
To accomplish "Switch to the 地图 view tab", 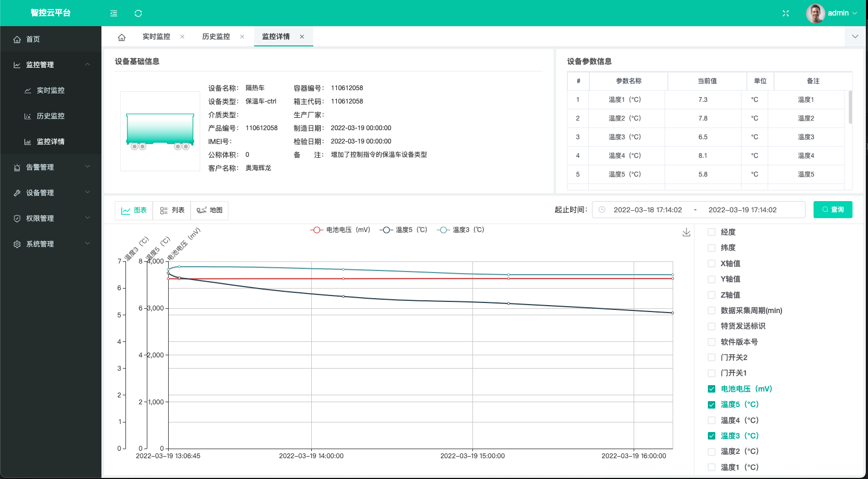I will tap(210, 210).
